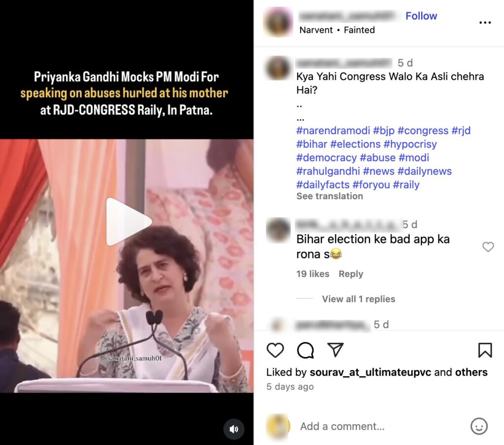
Task: Mute the video with speaker icon
Action: click(234, 429)
